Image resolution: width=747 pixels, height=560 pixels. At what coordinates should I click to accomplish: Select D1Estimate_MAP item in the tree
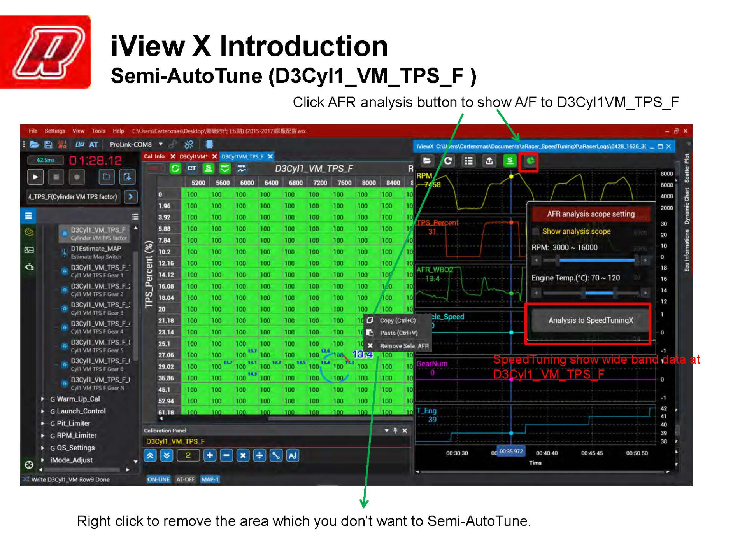[96, 249]
